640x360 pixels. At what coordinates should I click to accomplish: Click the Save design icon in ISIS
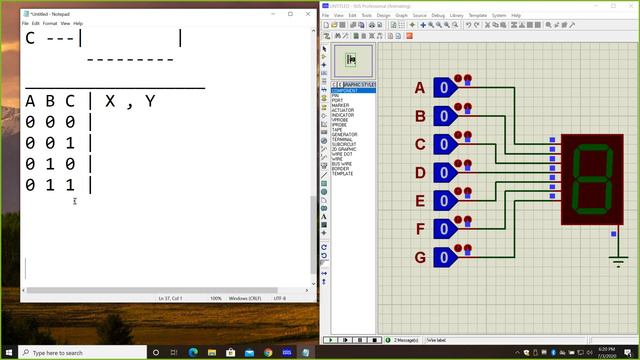point(342,25)
